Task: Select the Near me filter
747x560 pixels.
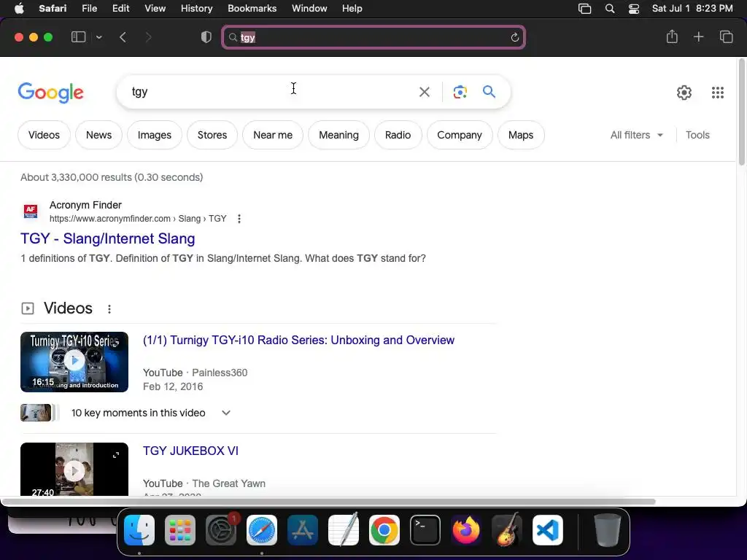Action: [x=273, y=135]
